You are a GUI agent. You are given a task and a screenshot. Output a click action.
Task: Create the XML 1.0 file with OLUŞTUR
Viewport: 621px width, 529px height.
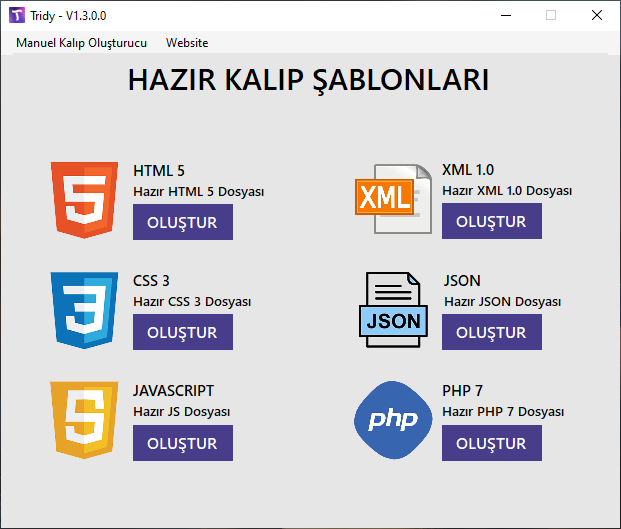(491, 221)
